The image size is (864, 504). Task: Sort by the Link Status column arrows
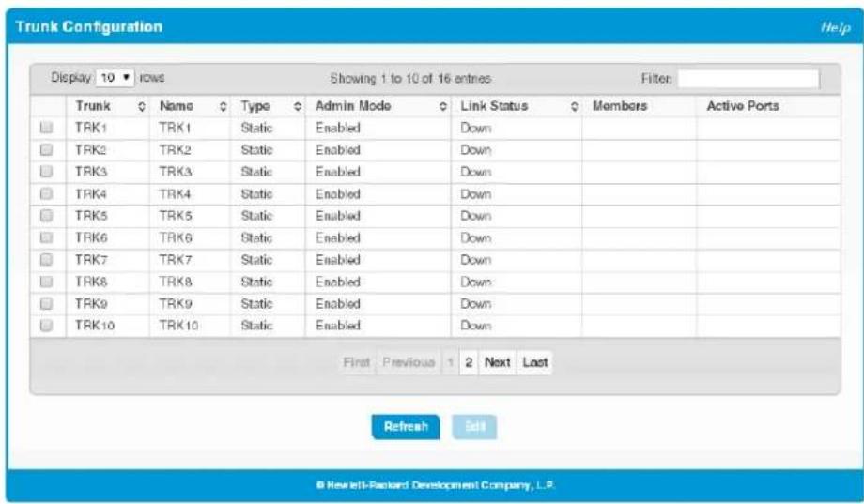[x=574, y=107]
